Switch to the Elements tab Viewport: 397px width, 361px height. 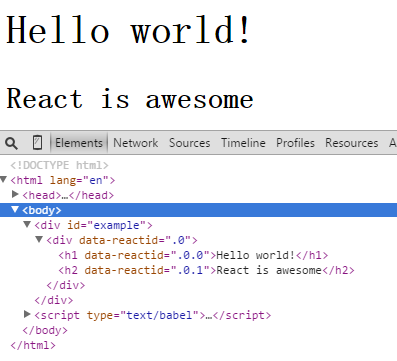click(x=79, y=143)
